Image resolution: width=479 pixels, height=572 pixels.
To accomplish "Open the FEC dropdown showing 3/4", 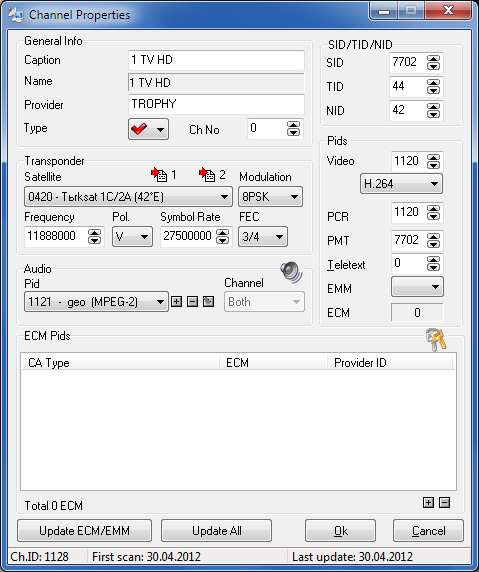I will tap(263, 237).
